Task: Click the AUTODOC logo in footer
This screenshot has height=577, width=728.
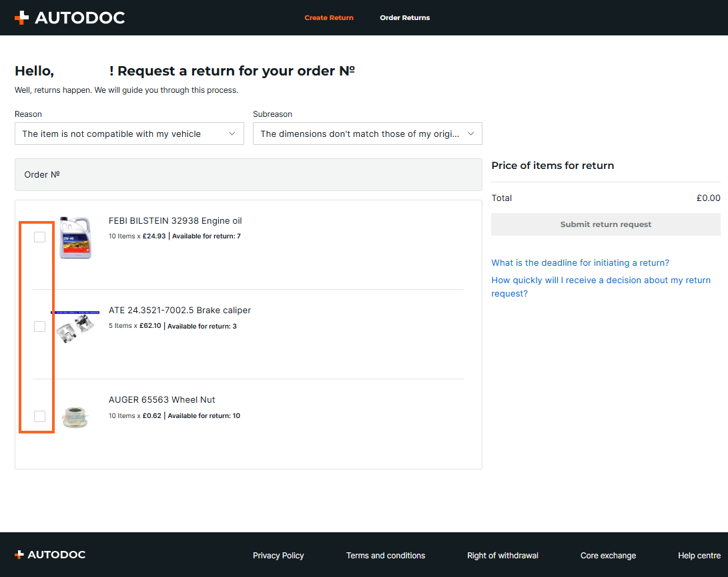Action: 51,555
